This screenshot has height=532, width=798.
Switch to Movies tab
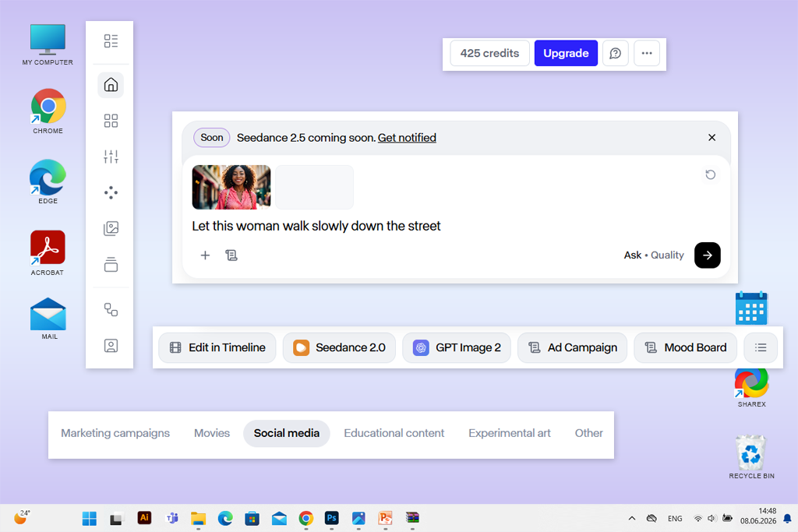[212, 433]
